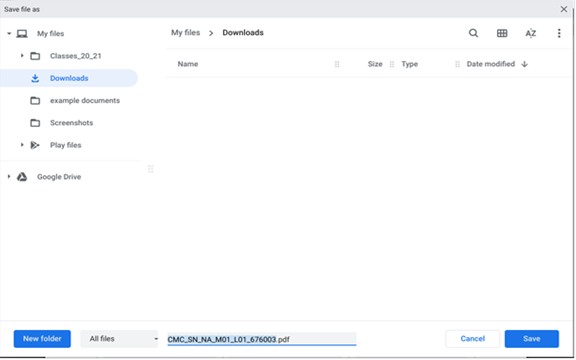Click the example documents folder icon
576x360 pixels.
pos(35,101)
